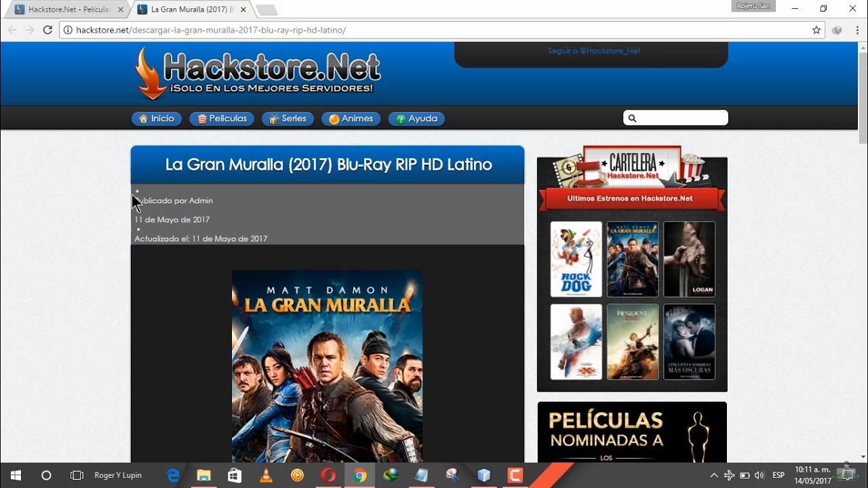This screenshot has height=488, width=868.
Task: Show hidden system tray icons
Action: coord(714,475)
